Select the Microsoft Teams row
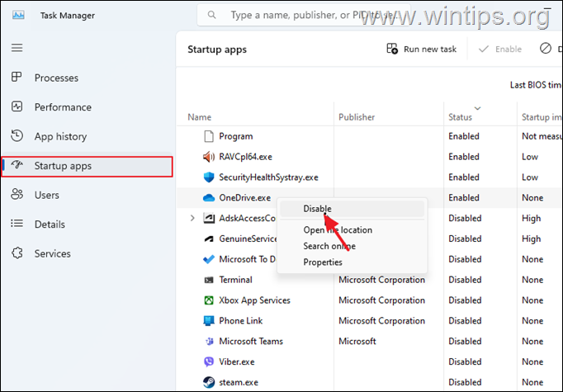The image size is (563, 392). coord(369,341)
